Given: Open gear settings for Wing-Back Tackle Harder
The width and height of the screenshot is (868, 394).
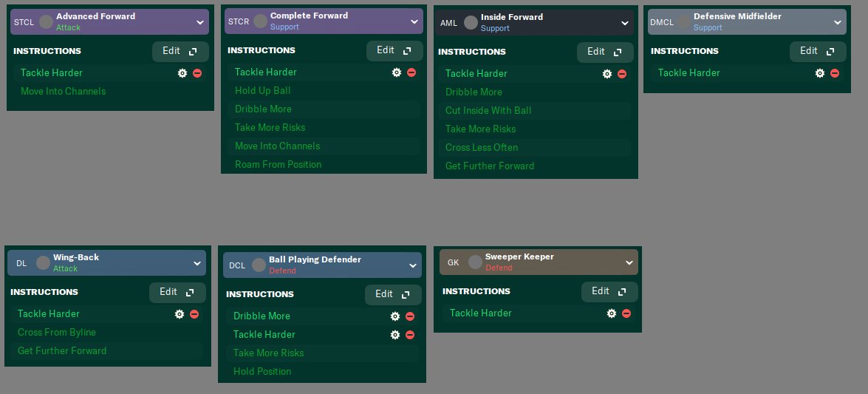Looking at the screenshot, I should [x=180, y=314].
